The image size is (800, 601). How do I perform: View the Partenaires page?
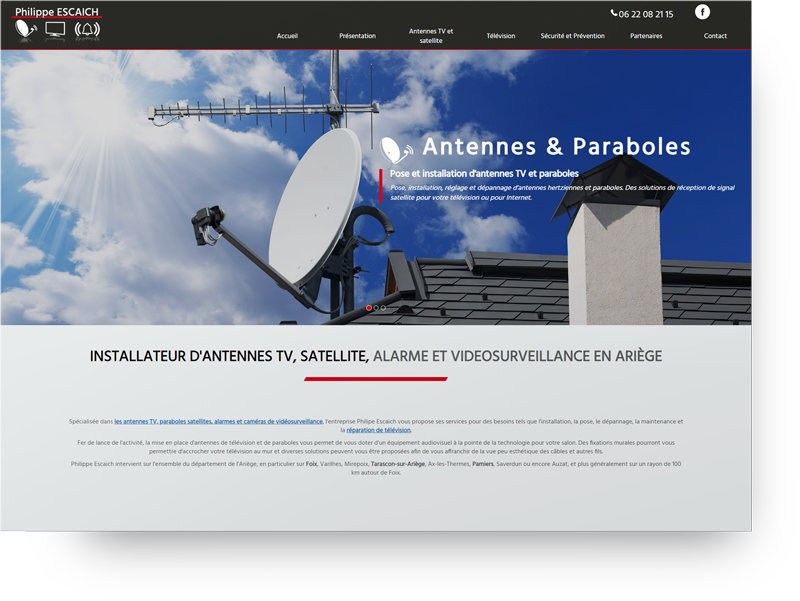(x=647, y=35)
